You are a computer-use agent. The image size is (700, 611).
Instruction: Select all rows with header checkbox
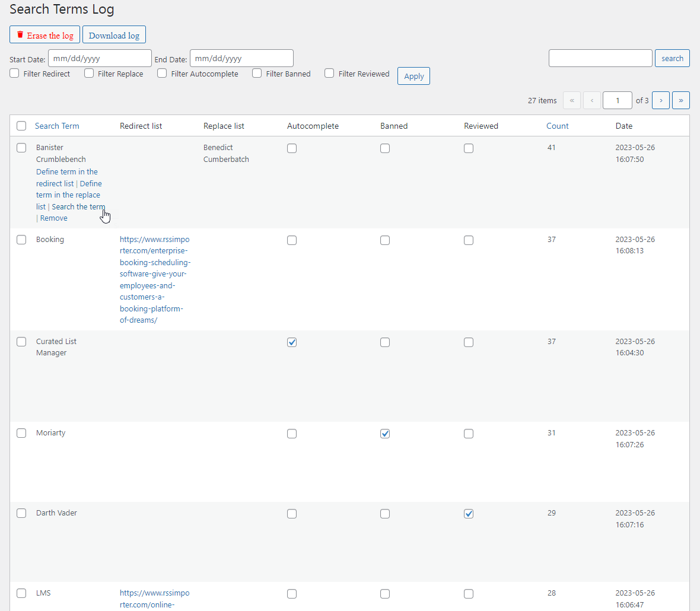21,126
